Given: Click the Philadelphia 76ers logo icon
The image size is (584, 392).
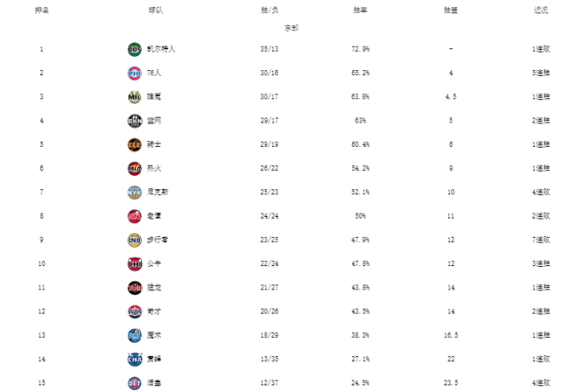Looking at the screenshot, I should [135, 73].
